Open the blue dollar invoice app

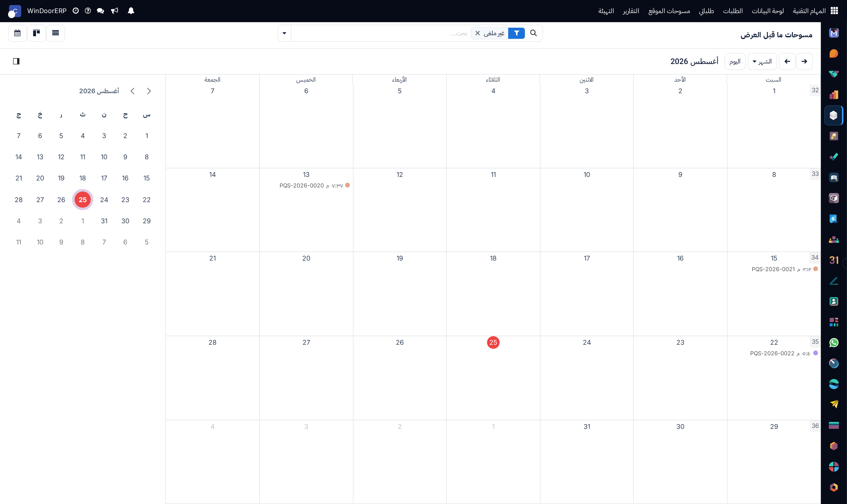pos(834,219)
